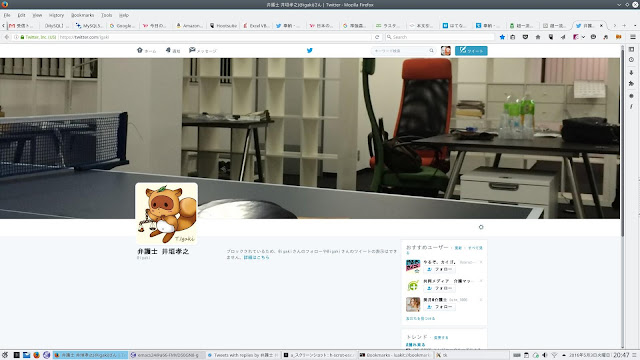This screenshot has width=640, height=360.
Task: Click the Firefox Search box
Action: [439, 37]
